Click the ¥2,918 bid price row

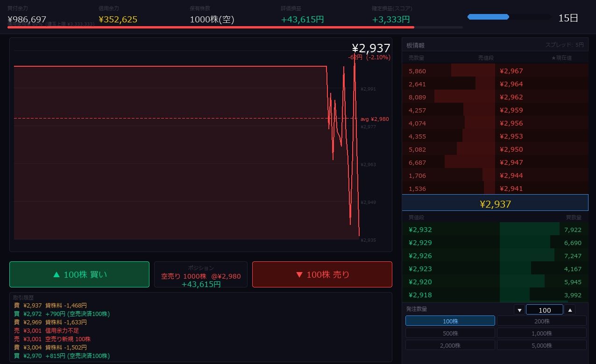point(495,295)
